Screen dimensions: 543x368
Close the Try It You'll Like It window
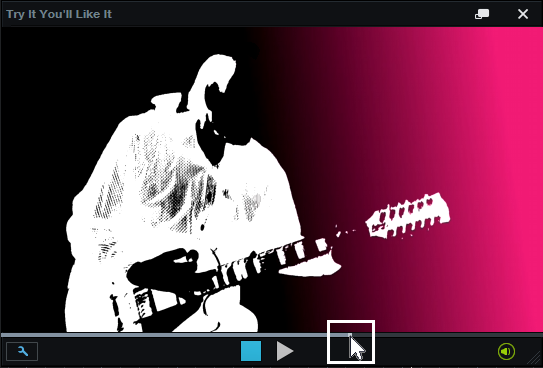coord(523,14)
